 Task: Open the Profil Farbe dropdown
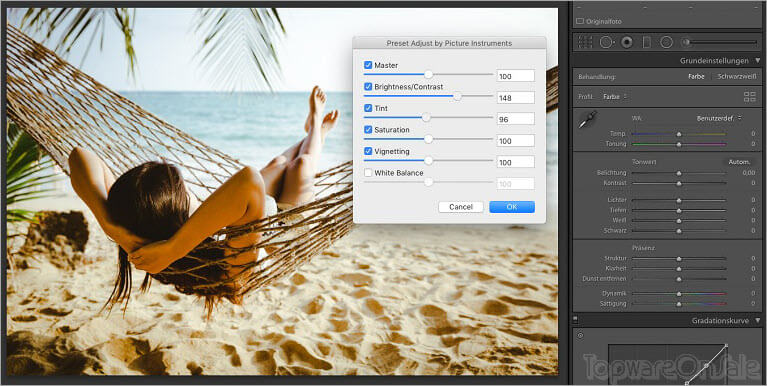tap(615, 97)
